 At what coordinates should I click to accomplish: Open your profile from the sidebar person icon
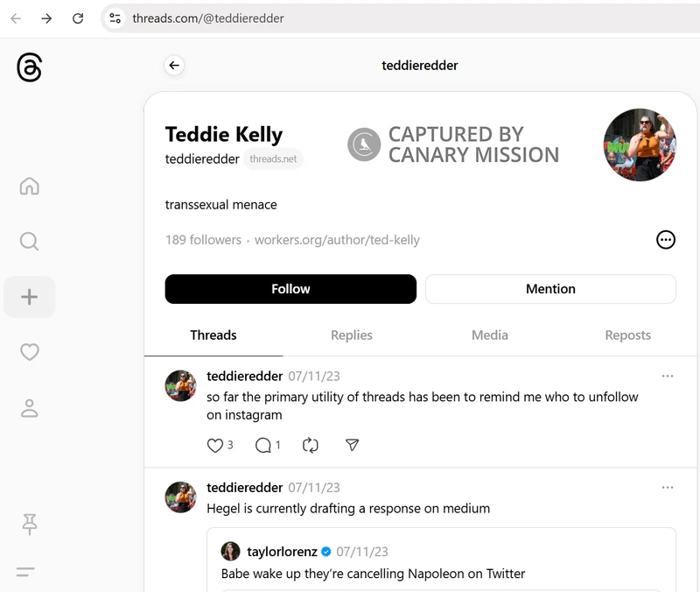point(30,408)
